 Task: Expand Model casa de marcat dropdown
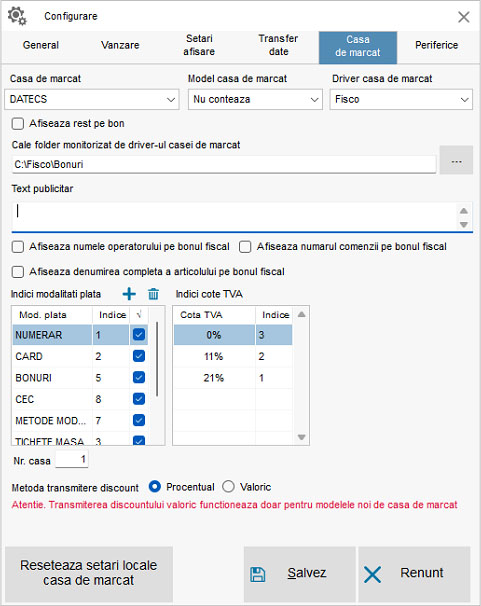click(x=255, y=99)
